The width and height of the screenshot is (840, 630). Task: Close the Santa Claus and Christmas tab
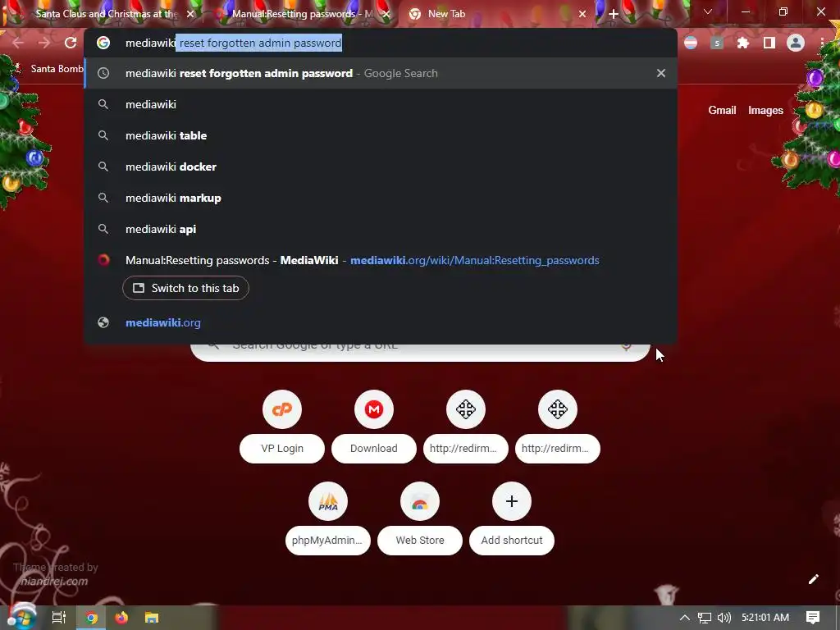coord(189,14)
